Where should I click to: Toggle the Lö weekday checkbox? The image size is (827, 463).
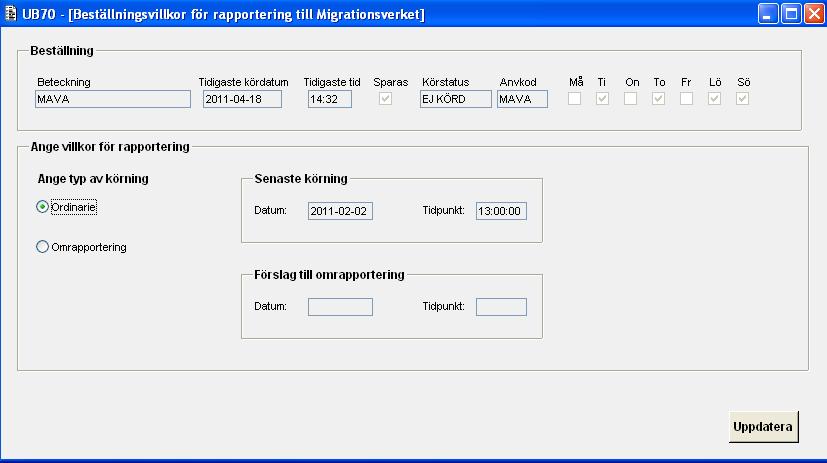click(x=714, y=99)
